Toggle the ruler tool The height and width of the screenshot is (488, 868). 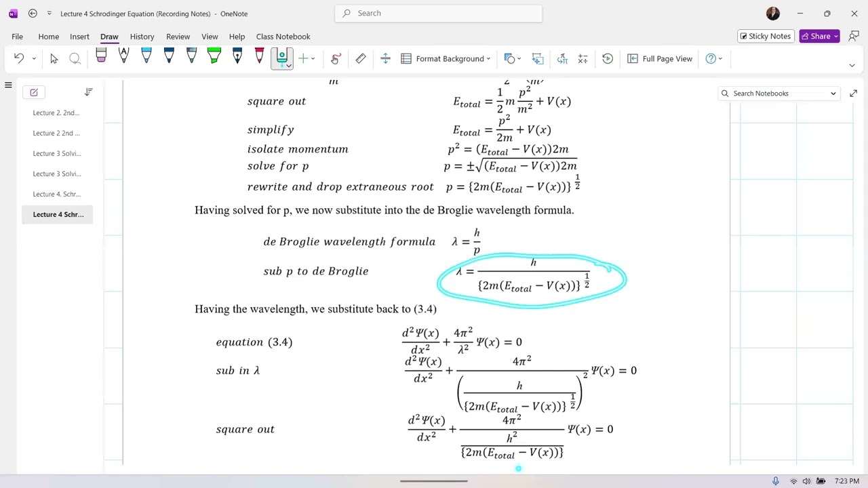point(361,59)
